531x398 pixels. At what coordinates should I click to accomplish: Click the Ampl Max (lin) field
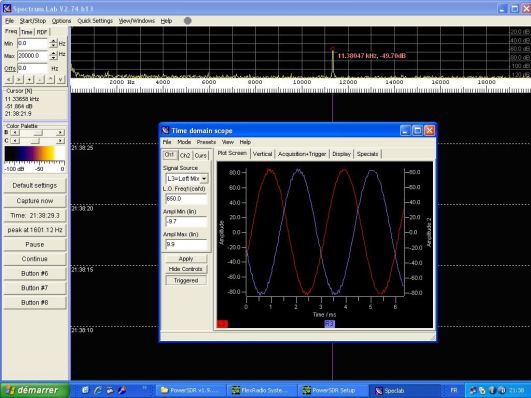(186, 244)
